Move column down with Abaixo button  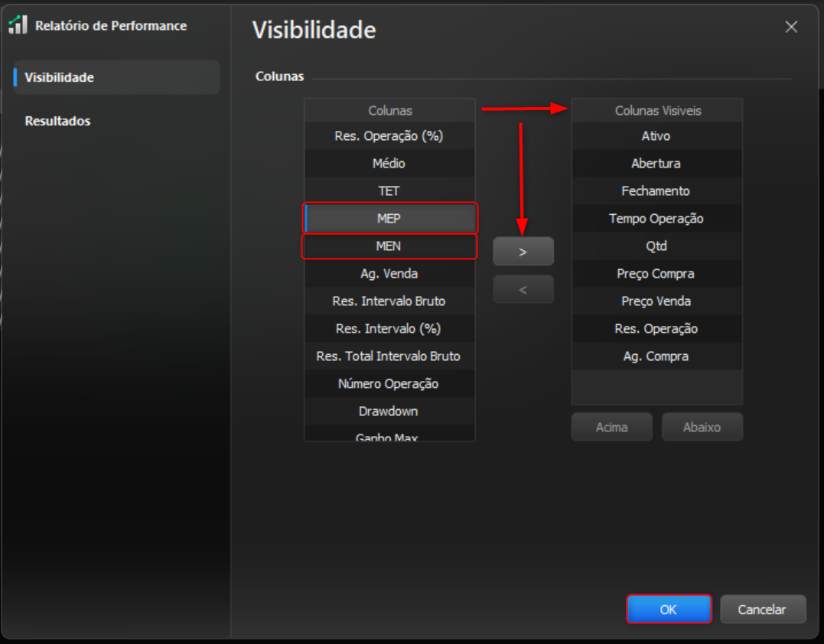tap(702, 427)
